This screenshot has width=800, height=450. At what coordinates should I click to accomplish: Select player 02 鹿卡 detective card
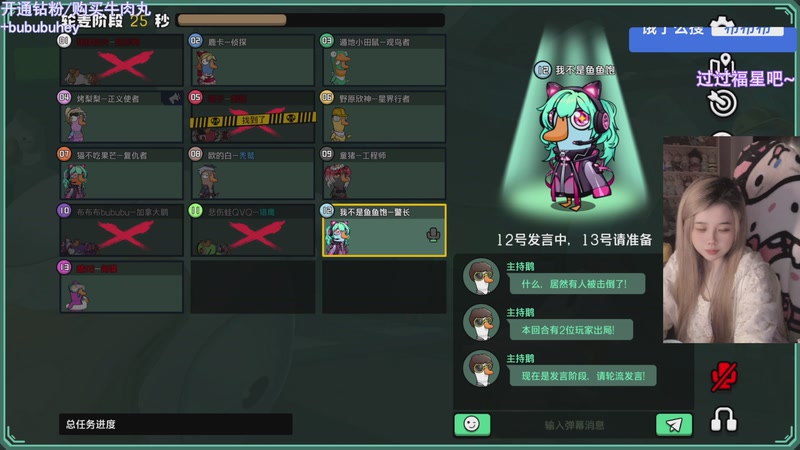coord(253,60)
